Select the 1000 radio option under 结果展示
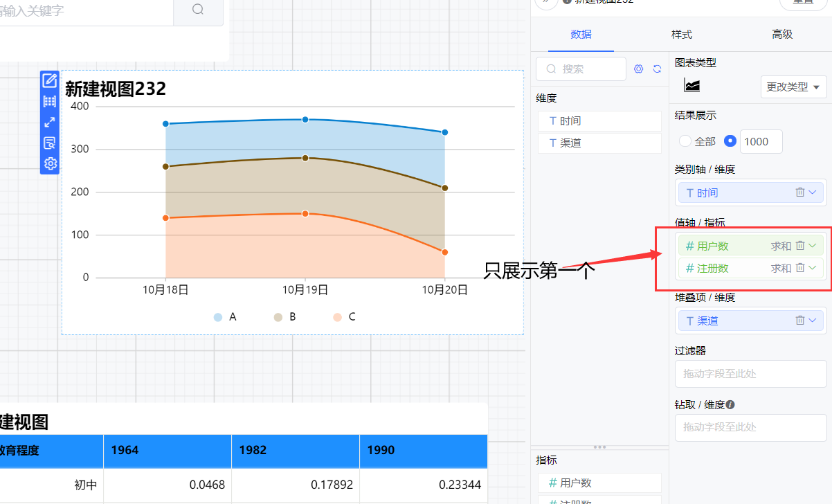 (730, 141)
